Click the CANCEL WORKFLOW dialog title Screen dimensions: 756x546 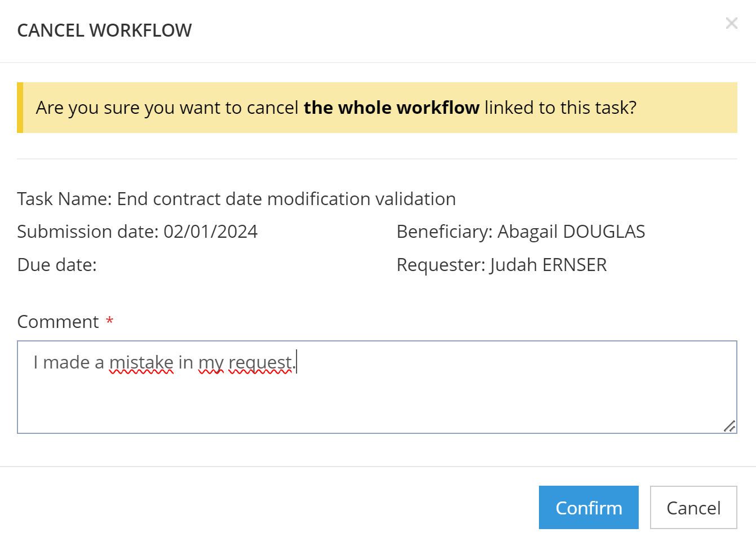pyautogui.click(x=104, y=30)
